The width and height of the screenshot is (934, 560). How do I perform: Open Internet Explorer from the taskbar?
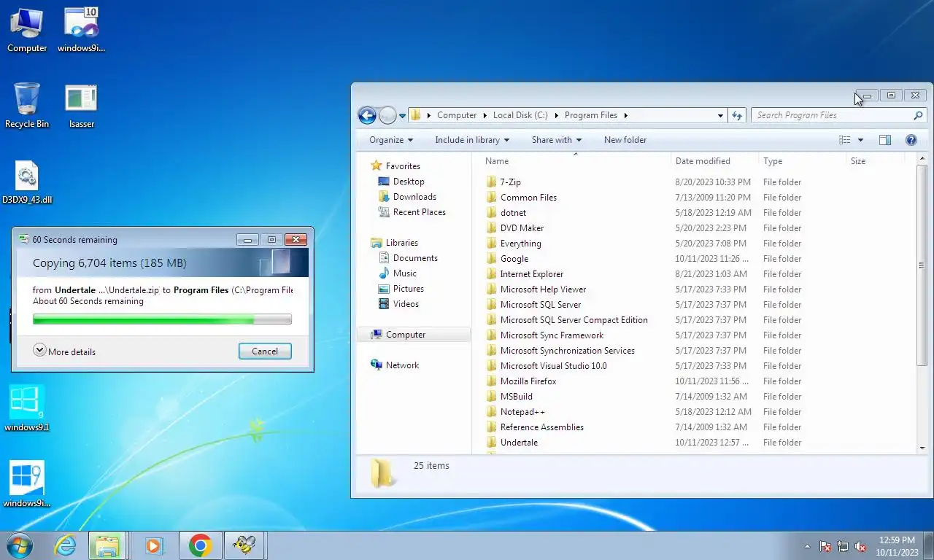pyautogui.click(x=66, y=545)
